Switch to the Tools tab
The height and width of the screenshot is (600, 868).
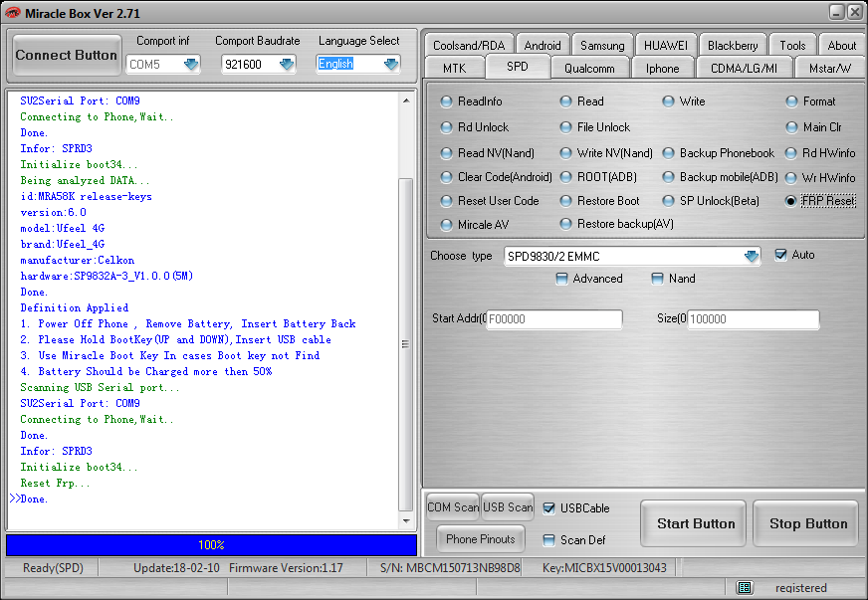792,45
